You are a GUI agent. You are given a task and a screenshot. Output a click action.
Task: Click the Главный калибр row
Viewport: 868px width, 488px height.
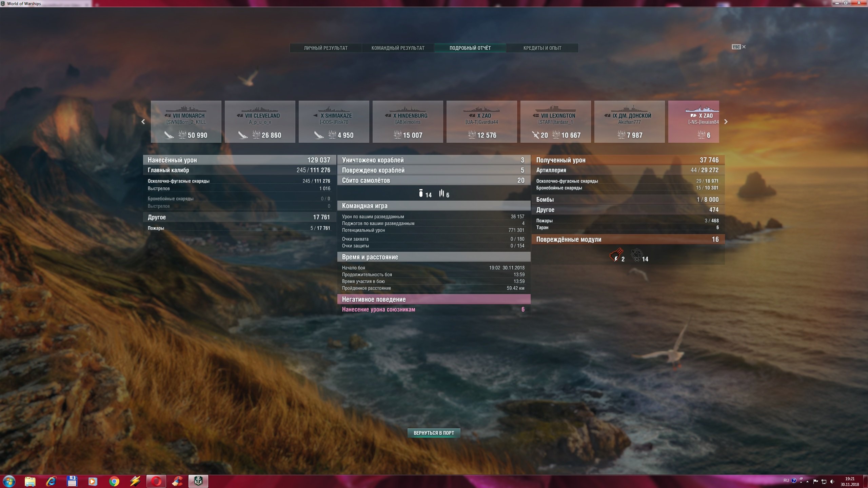[x=239, y=170]
